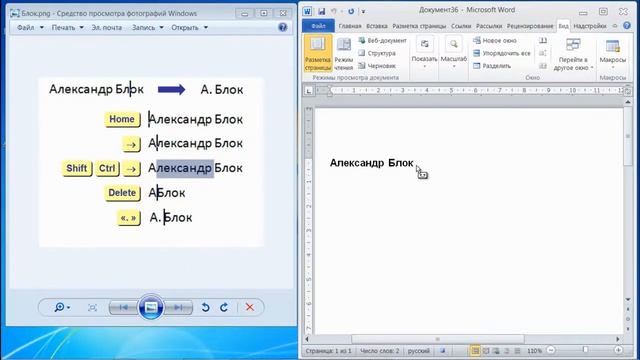640x360 pixels.
Task: Click the vertical scrollbar down arrow in Word
Action: coord(628,300)
